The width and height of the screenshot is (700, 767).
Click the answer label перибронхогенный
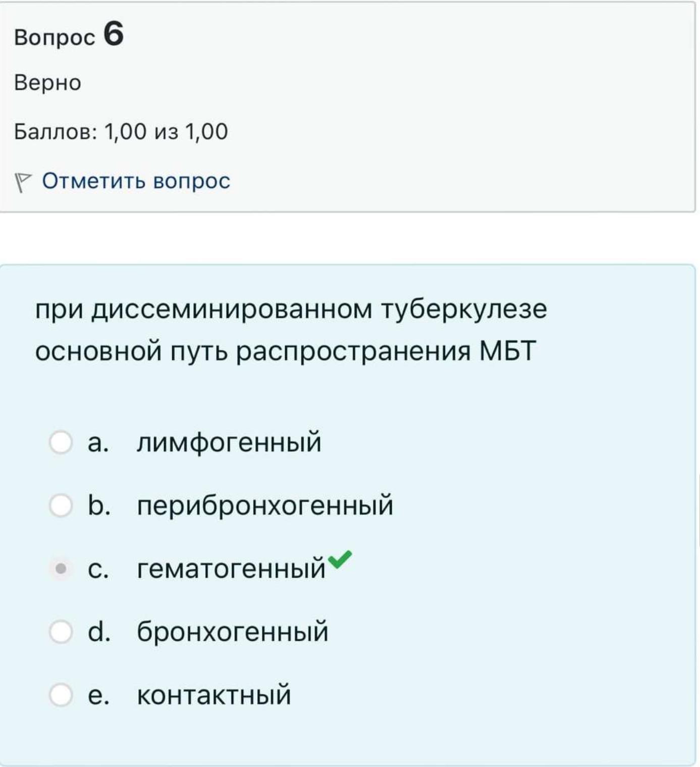(x=265, y=506)
